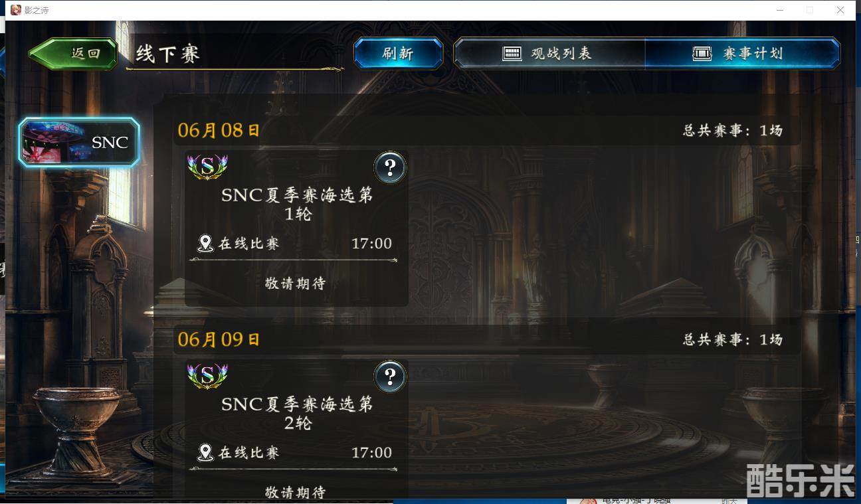Click the 赛事计划 schedule icon

702,54
